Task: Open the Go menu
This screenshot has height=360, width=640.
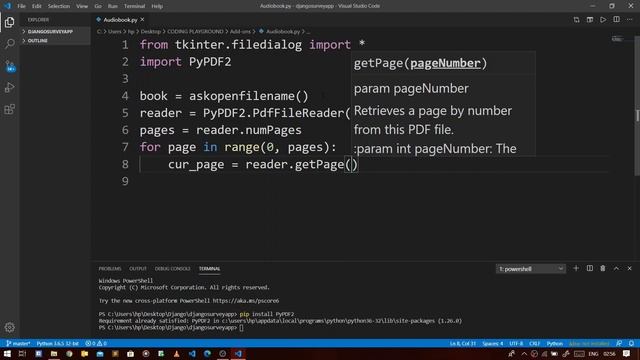Action: coord(98,6)
